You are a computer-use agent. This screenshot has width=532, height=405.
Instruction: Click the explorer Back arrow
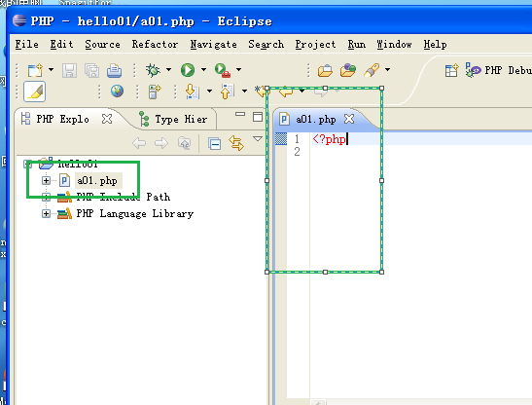pyautogui.click(x=139, y=143)
